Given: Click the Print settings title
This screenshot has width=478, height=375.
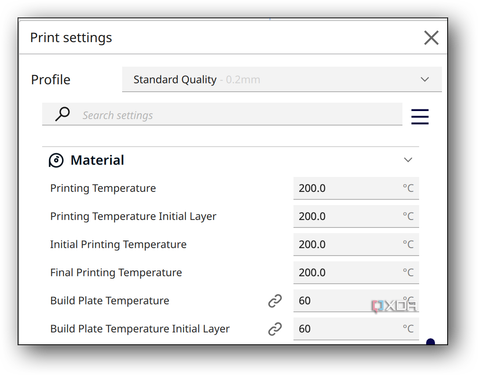Looking at the screenshot, I should [x=71, y=37].
